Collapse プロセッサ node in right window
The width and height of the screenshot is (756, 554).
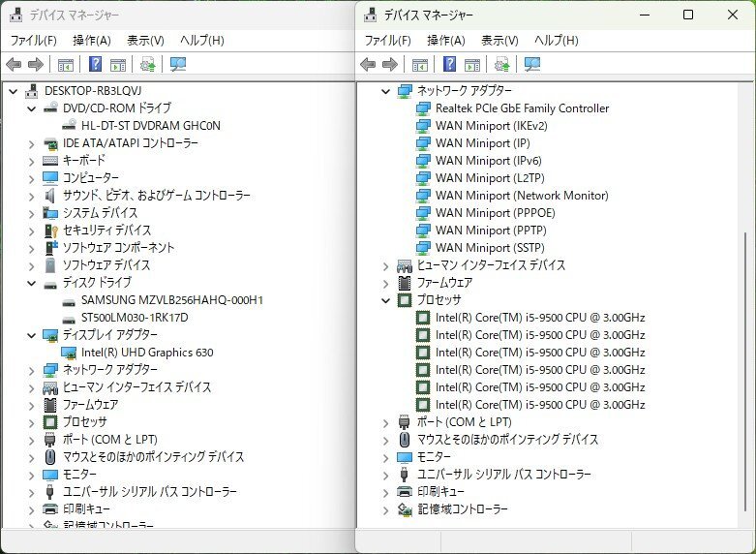(x=385, y=300)
